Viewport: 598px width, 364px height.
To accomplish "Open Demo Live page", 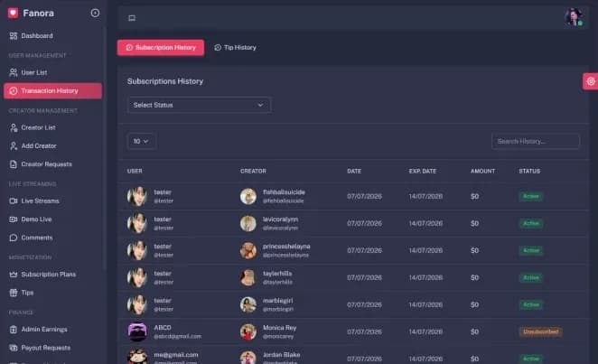I will (x=52, y=219).
